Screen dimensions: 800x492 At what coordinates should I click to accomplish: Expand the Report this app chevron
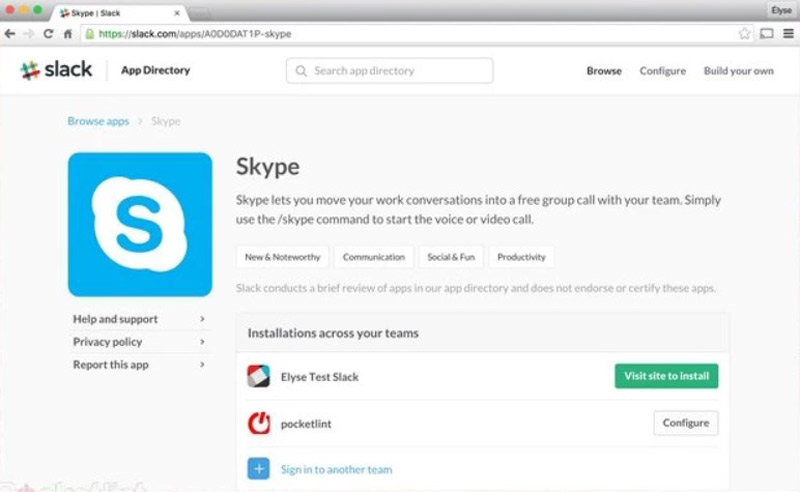click(202, 364)
